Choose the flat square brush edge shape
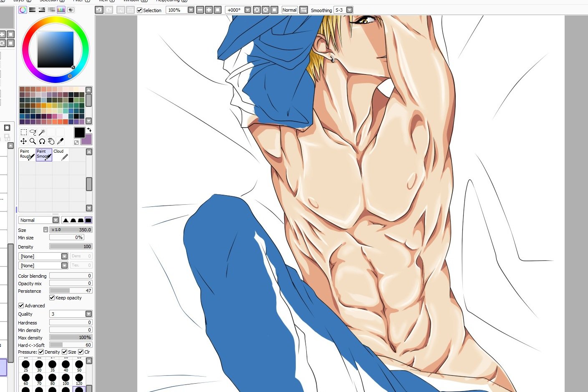 (88, 220)
